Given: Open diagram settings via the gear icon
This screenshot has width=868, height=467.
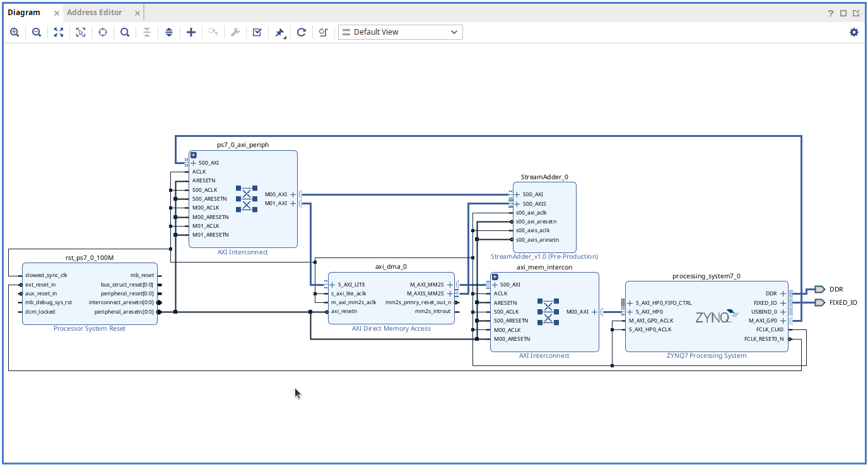Looking at the screenshot, I should pyautogui.click(x=854, y=32).
